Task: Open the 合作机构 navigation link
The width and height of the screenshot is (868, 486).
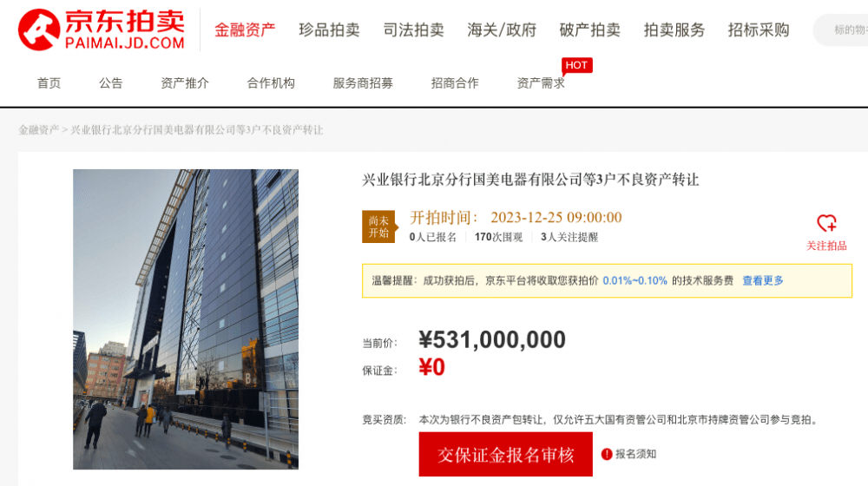Action: click(x=271, y=83)
